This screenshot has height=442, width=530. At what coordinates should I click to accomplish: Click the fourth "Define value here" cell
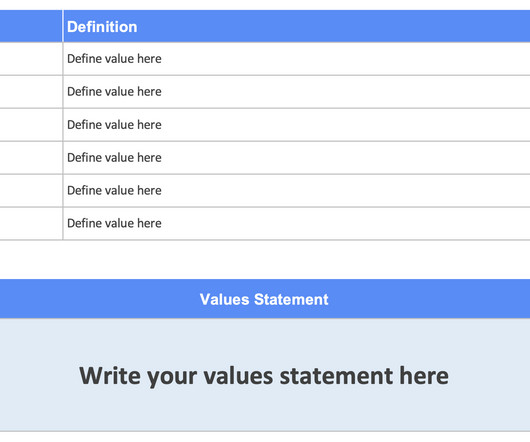[296, 157]
